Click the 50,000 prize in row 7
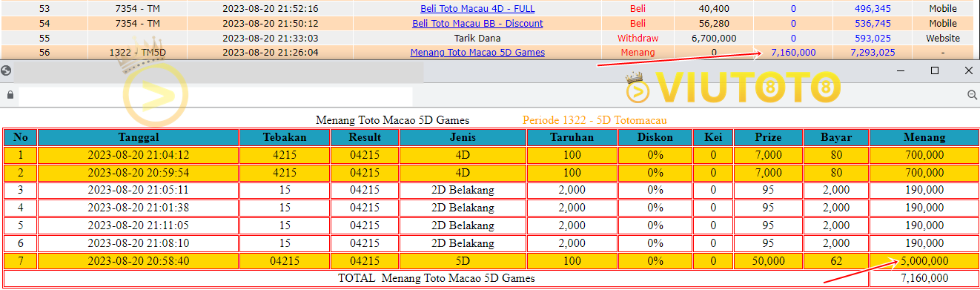Screen dimensions: 980x290 pyautogui.click(x=768, y=261)
